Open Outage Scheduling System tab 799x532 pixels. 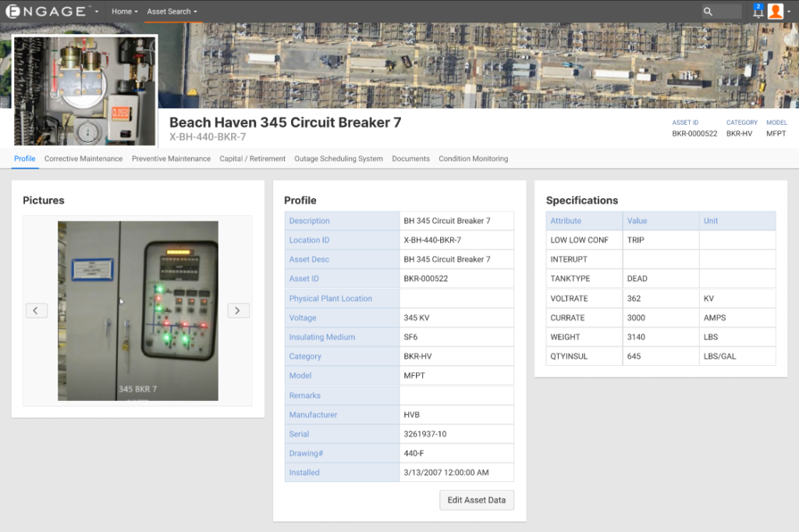pyautogui.click(x=339, y=158)
